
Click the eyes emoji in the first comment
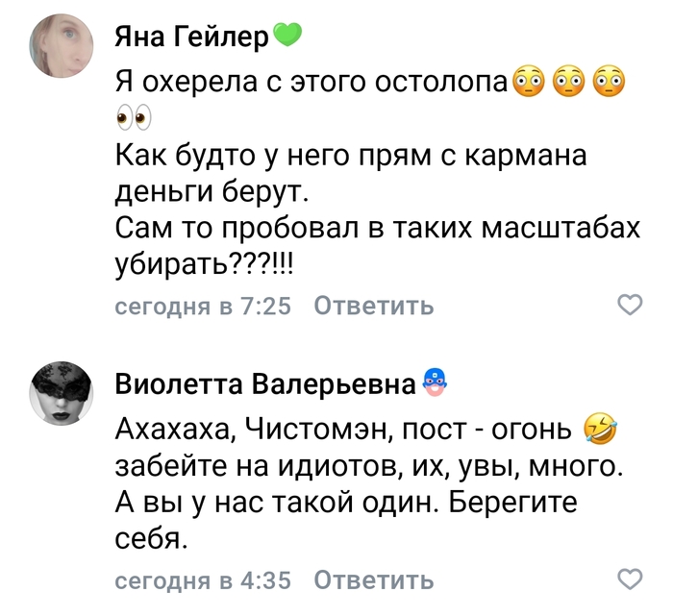click(135, 119)
